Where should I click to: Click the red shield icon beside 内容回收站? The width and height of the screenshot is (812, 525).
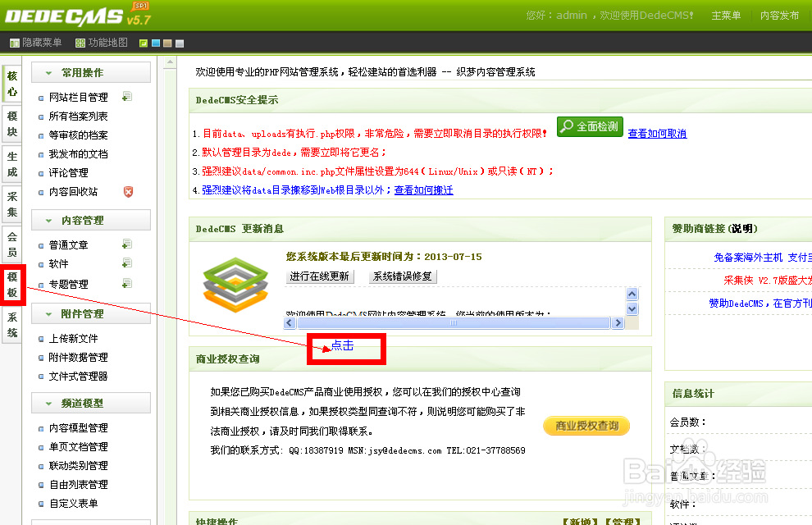128,192
